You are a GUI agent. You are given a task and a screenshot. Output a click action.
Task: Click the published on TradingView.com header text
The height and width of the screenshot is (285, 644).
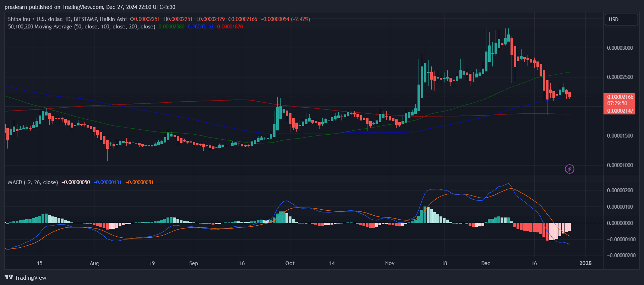tap(90, 7)
